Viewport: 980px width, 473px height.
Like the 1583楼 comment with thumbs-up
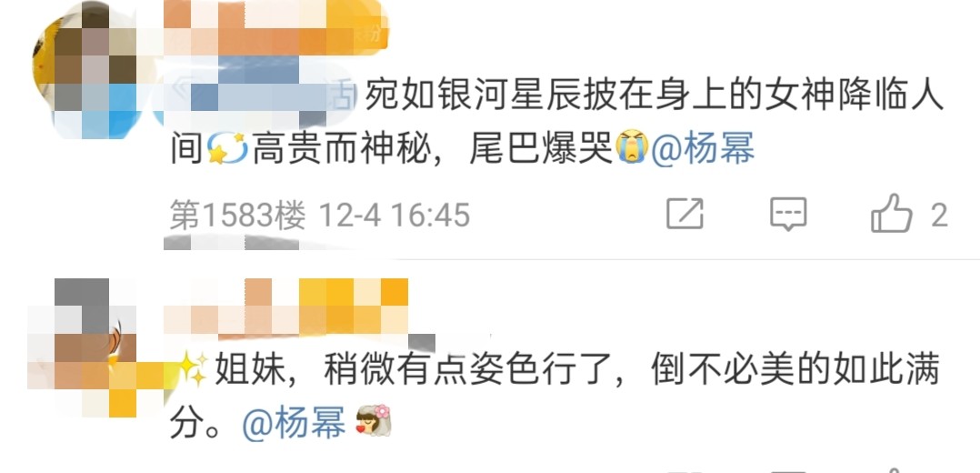click(x=892, y=213)
